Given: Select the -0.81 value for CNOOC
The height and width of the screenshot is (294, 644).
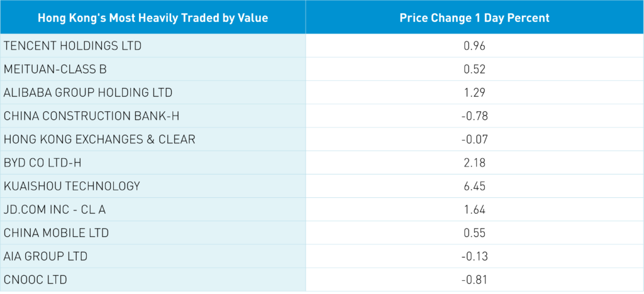Looking at the screenshot, I should [x=474, y=280].
